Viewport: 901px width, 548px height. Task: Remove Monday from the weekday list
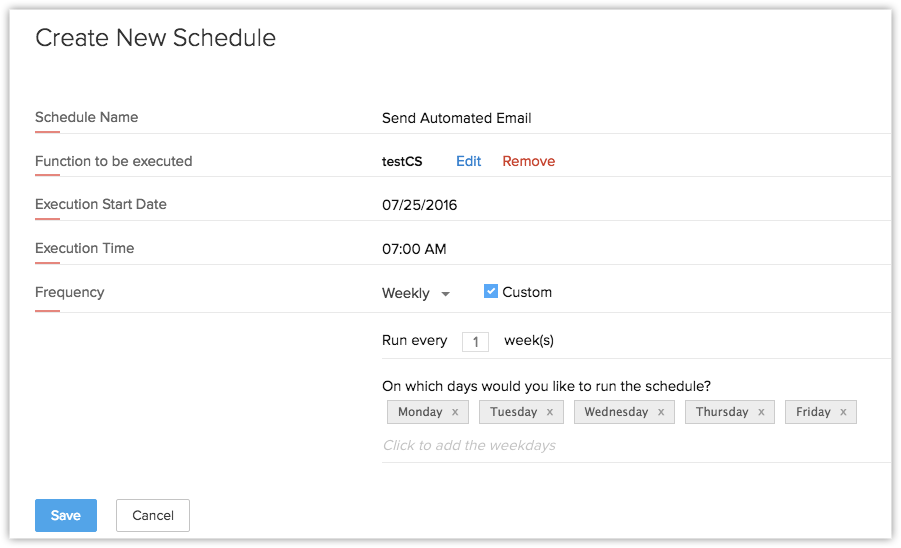pos(455,412)
